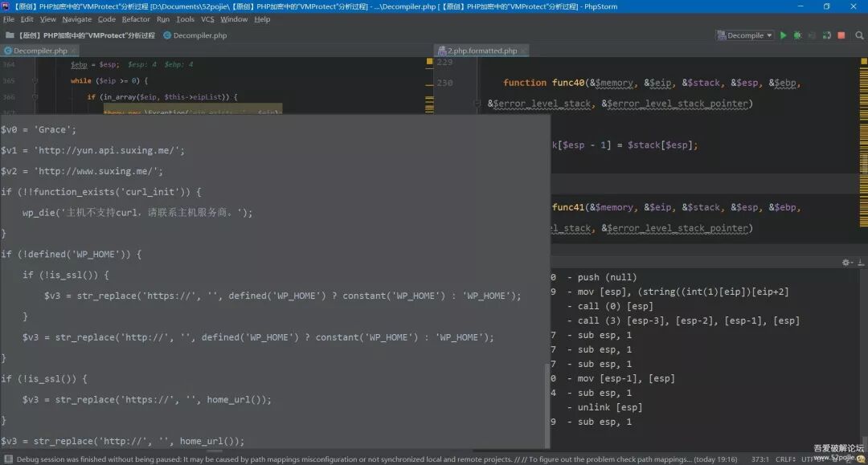Open the Decompile run configuration dropdown
Image resolution: width=868 pixels, height=465 pixels.
pyautogui.click(x=745, y=35)
